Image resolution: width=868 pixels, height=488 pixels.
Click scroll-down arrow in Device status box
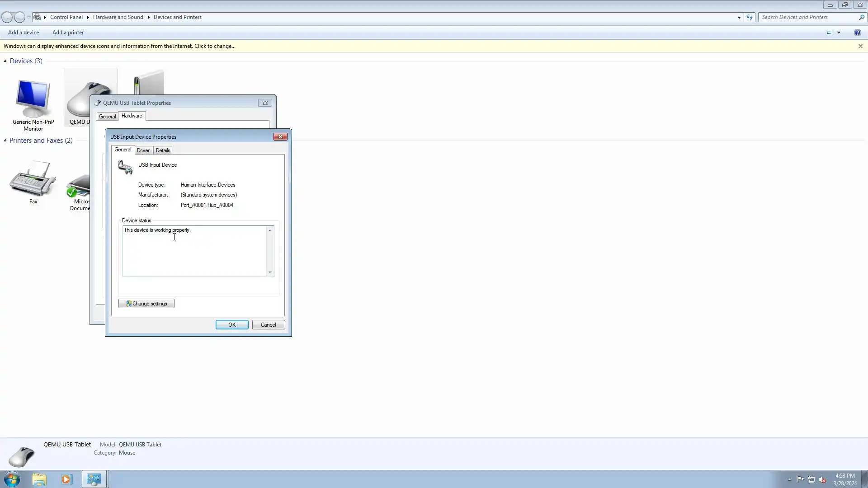[270, 272]
